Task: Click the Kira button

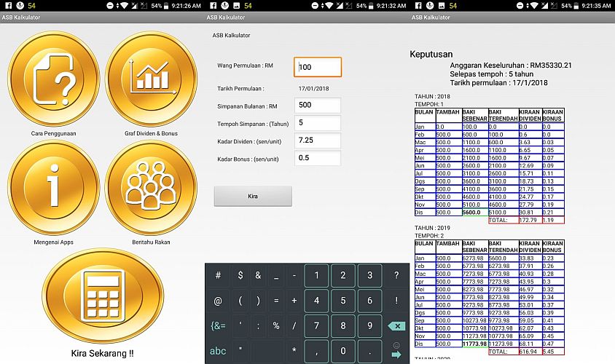Action: 253,196
